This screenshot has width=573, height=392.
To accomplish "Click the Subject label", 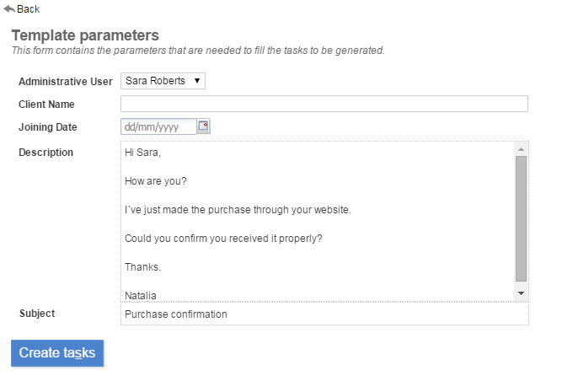I will click(37, 314).
